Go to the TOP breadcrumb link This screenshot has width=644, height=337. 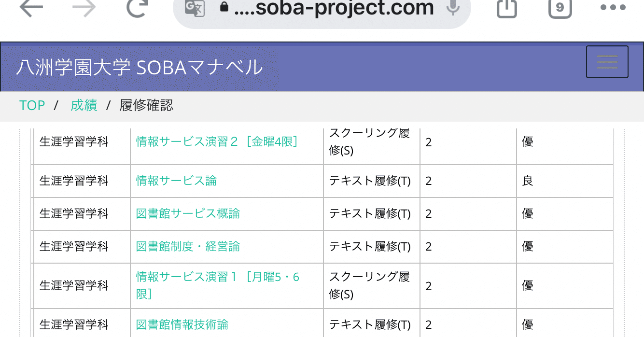click(32, 105)
